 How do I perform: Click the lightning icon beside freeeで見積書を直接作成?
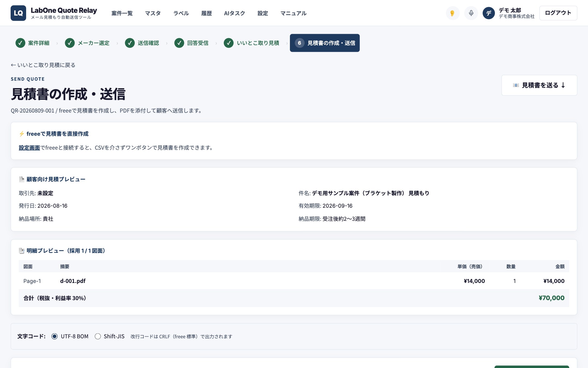22,134
